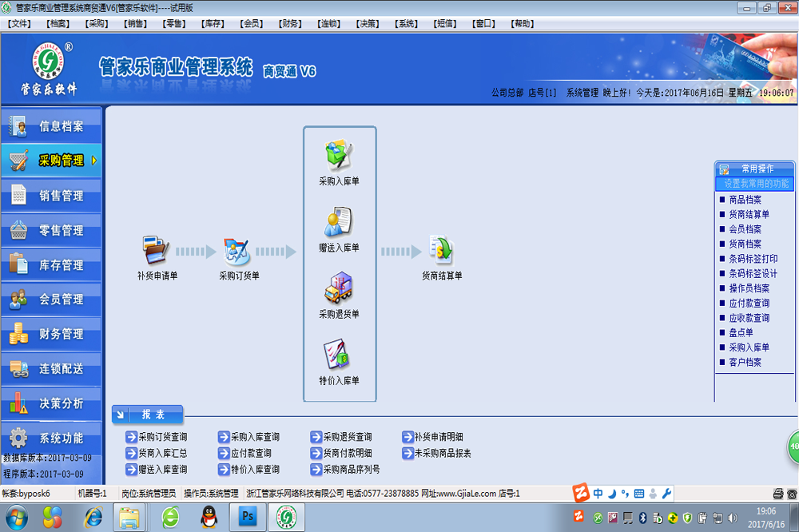Open the 【采购】 menu
Screen dimensions: 799x532
(97, 23)
